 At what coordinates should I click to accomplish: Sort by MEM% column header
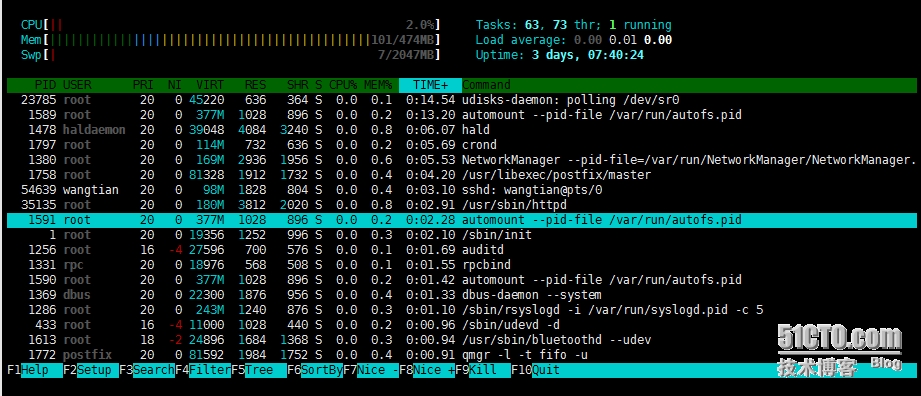pos(378,85)
